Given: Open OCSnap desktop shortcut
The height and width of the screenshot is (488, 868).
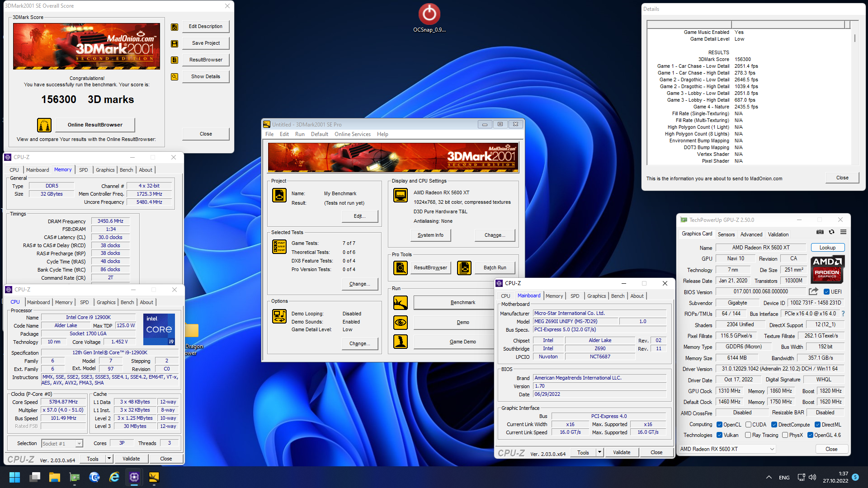Looking at the screenshot, I should (429, 18).
